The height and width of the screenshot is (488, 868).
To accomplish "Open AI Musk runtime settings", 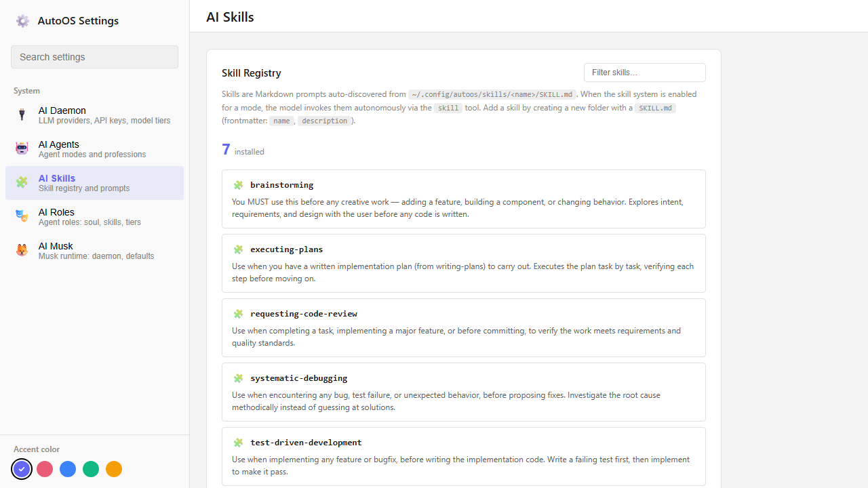I will pos(94,251).
